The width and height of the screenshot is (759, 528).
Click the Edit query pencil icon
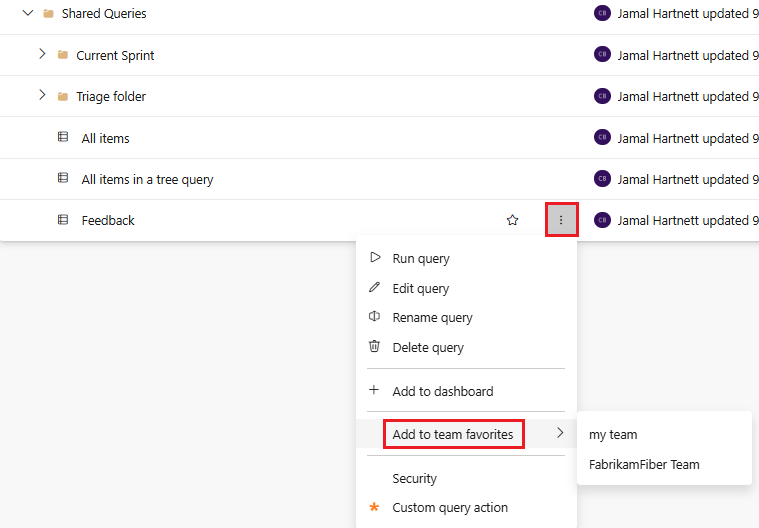pyautogui.click(x=375, y=288)
